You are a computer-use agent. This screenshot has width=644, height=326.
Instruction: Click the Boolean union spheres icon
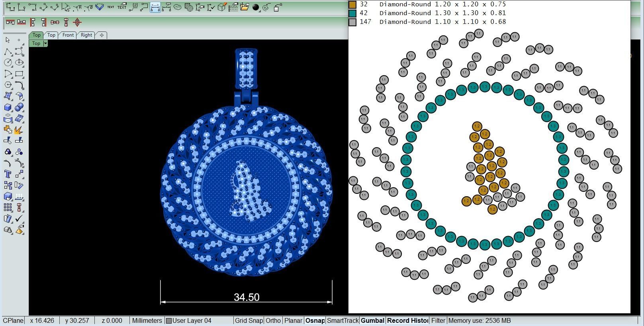(x=19, y=107)
